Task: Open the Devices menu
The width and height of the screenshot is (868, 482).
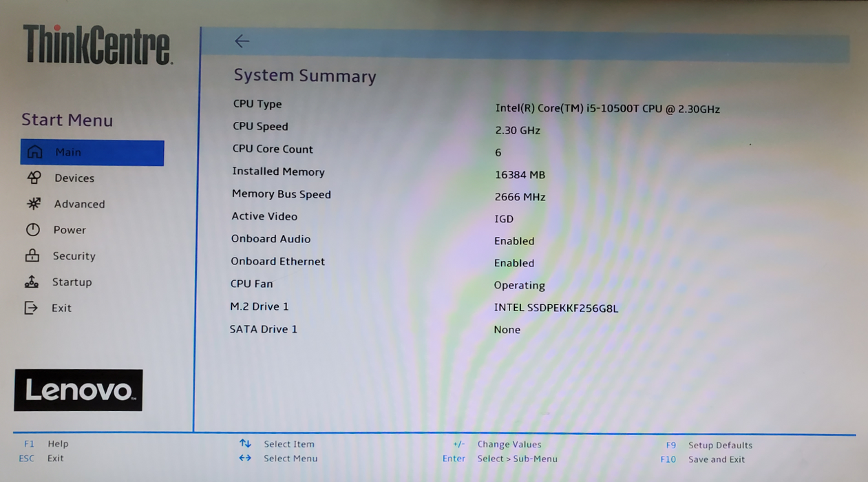Action: (x=74, y=178)
